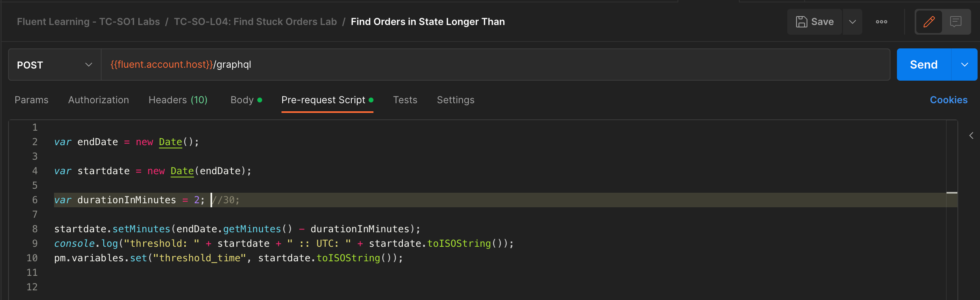Switch to edit mode pencil icon
Screen dimensions: 980x300
tap(929, 22)
